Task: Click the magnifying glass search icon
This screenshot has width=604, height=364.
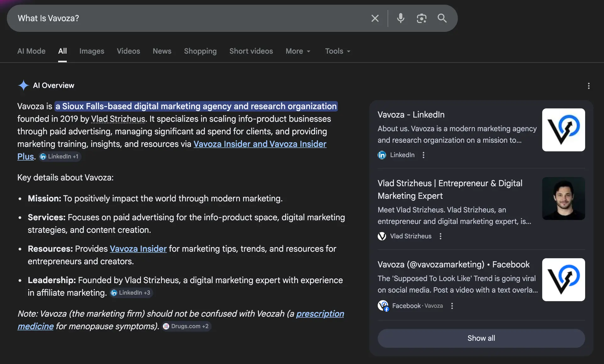Action: click(442, 18)
